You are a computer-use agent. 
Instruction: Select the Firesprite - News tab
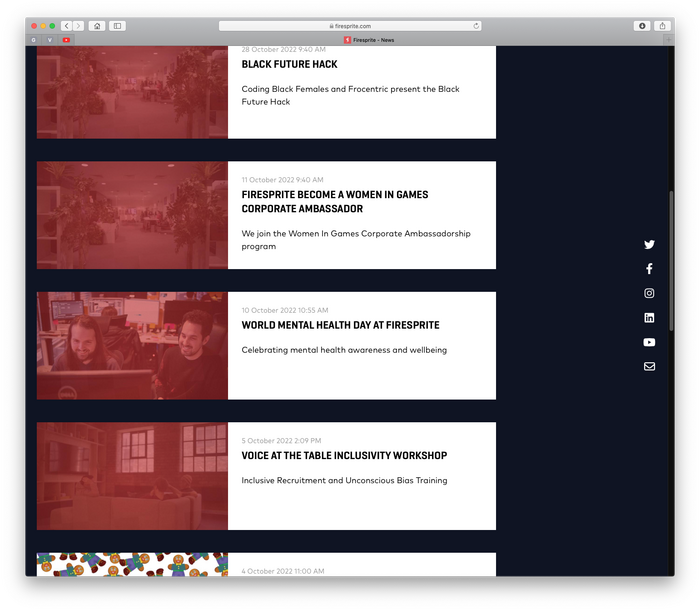coord(369,40)
